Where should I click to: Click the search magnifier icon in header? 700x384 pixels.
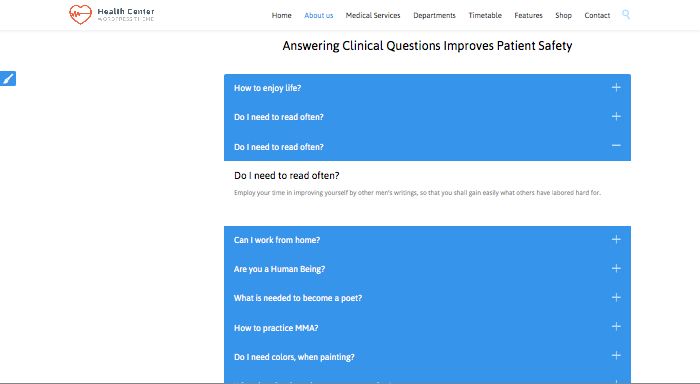tap(626, 15)
